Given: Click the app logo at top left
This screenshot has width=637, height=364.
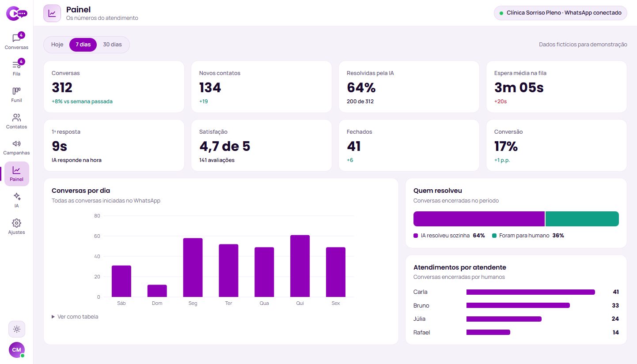Looking at the screenshot, I should click(17, 13).
